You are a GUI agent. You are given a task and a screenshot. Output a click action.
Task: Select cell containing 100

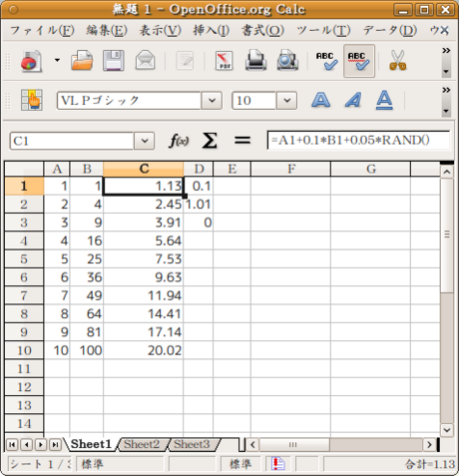click(87, 350)
